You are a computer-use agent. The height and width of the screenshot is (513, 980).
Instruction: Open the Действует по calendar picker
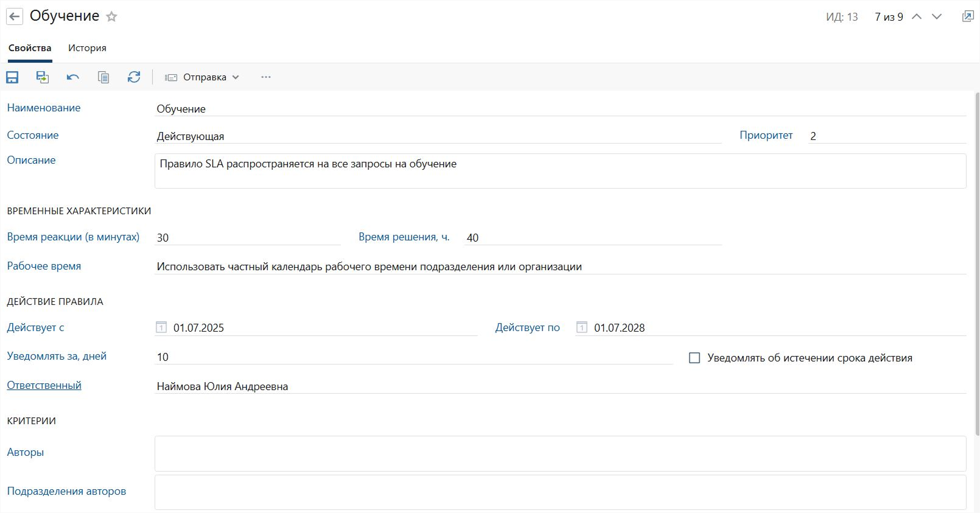[x=582, y=327]
